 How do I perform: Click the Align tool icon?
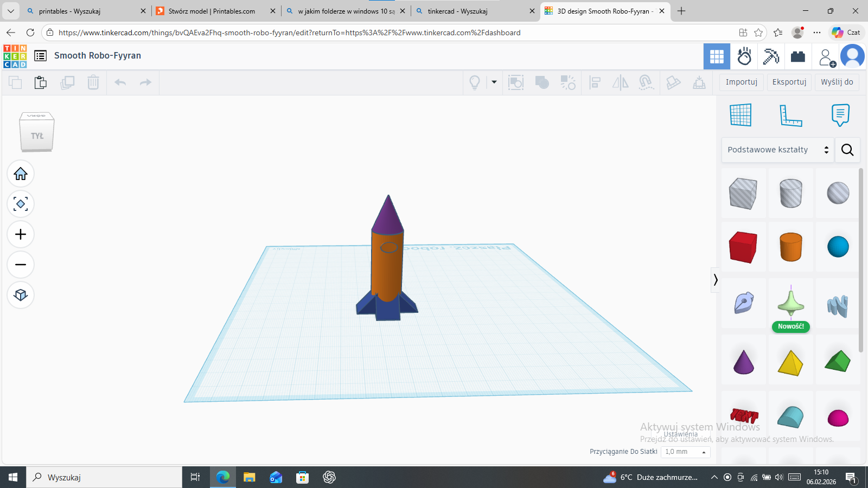pos(595,82)
